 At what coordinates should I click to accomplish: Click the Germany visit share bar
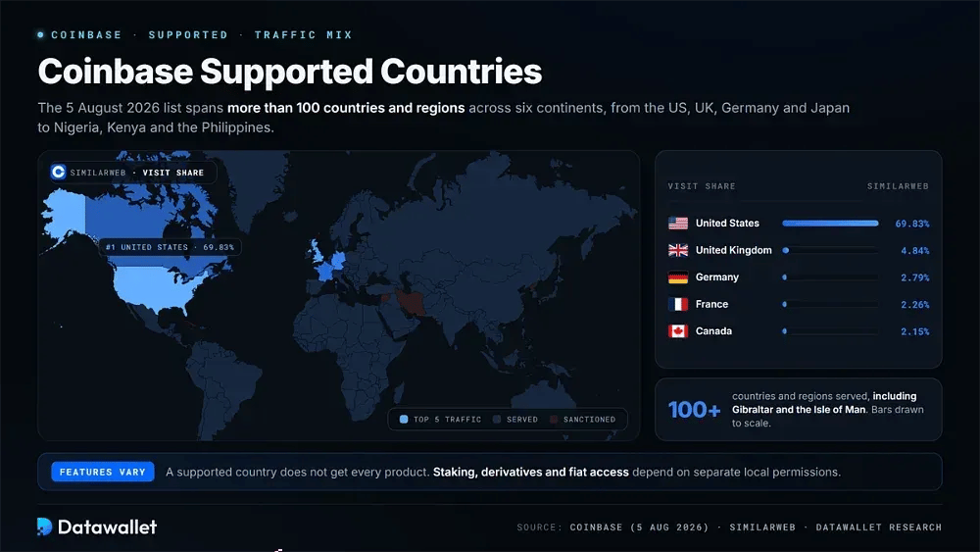coord(830,276)
